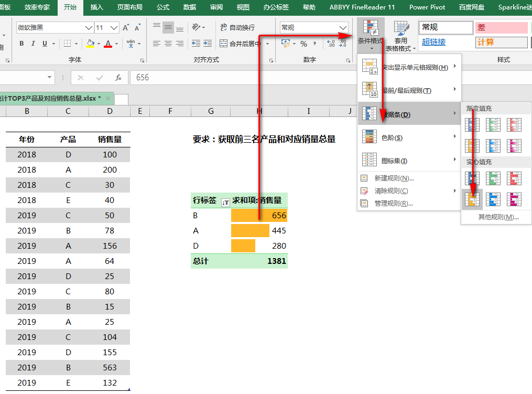Image resolution: width=532 pixels, height=394 pixels.
Task: Click More Rules (其他规则) link
Action: 498,217
